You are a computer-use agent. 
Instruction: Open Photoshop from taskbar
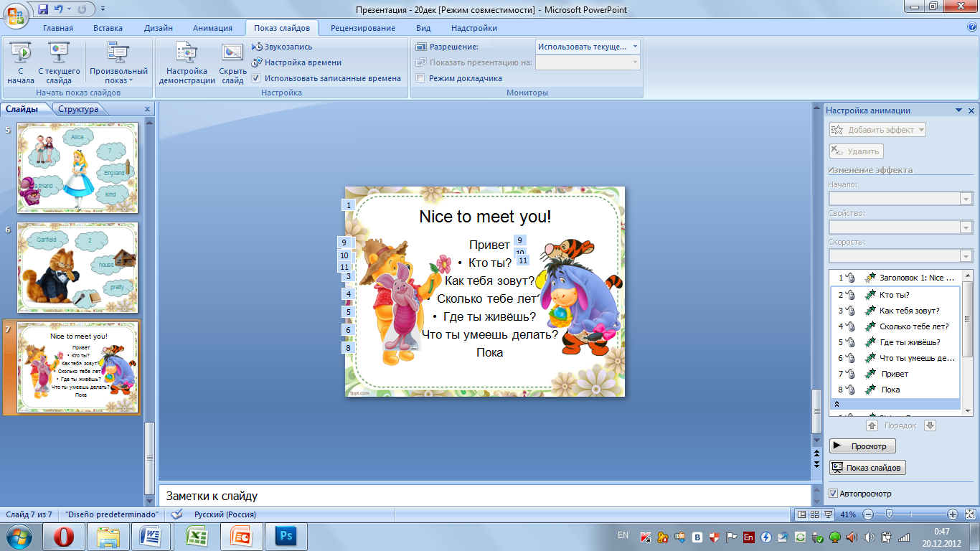pyautogui.click(x=286, y=537)
